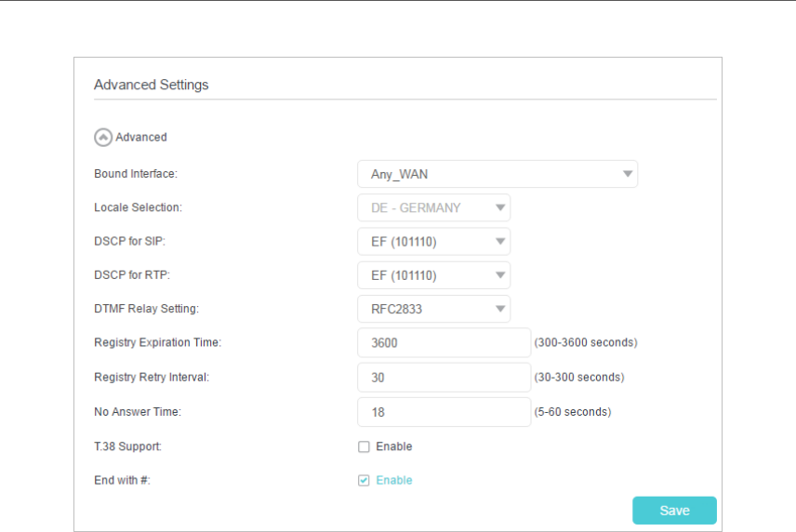796x532 pixels.
Task: Click the Enable label beside T.38 Support
Action: click(394, 446)
